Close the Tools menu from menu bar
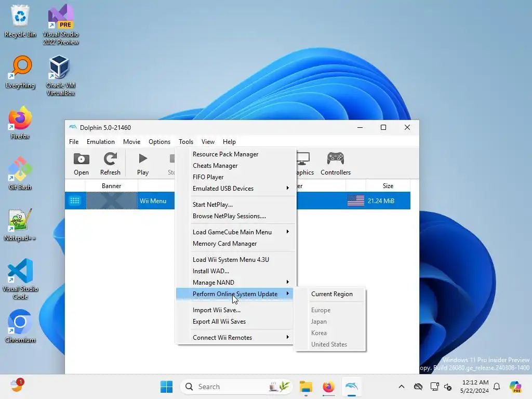Image resolution: width=532 pixels, height=399 pixels. pyautogui.click(x=186, y=141)
